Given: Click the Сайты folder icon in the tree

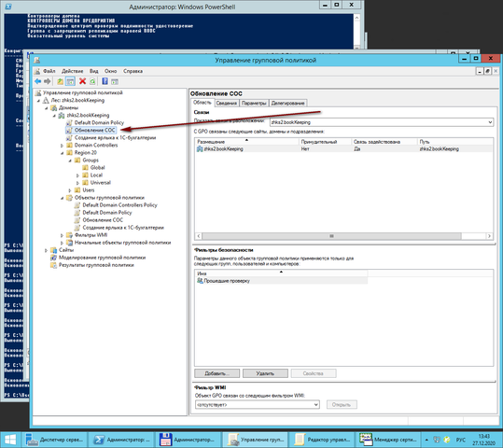Looking at the screenshot, I should coord(54,250).
